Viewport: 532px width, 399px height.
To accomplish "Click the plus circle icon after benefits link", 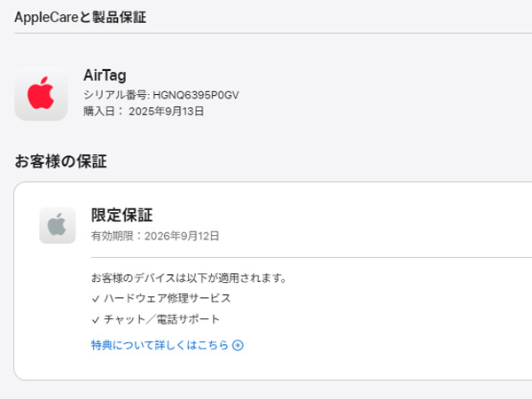I will pos(238,345).
